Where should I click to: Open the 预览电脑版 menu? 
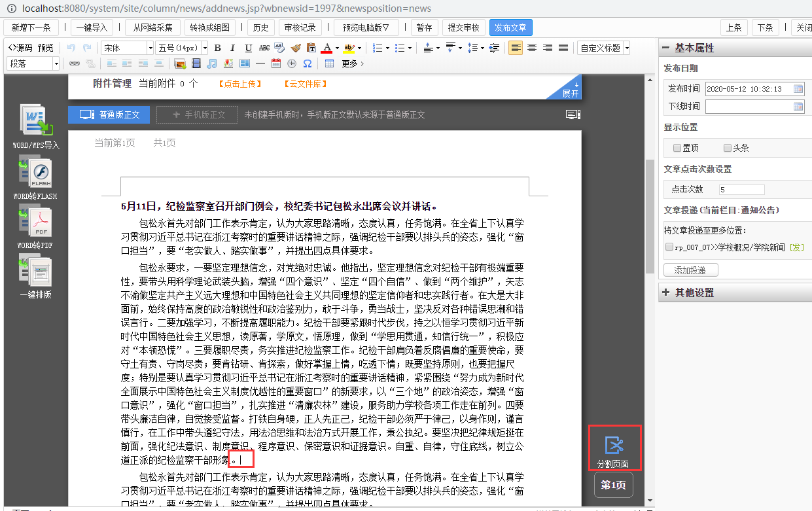366,27
